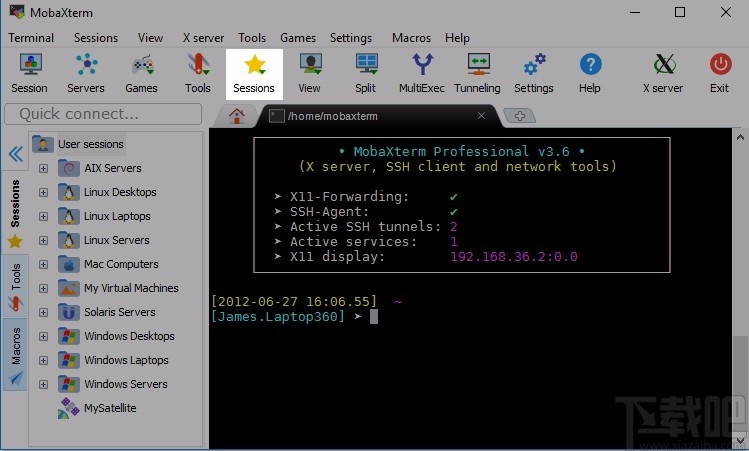Go to the home tab icon
The height and width of the screenshot is (451, 749).
click(x=236, y=116)
